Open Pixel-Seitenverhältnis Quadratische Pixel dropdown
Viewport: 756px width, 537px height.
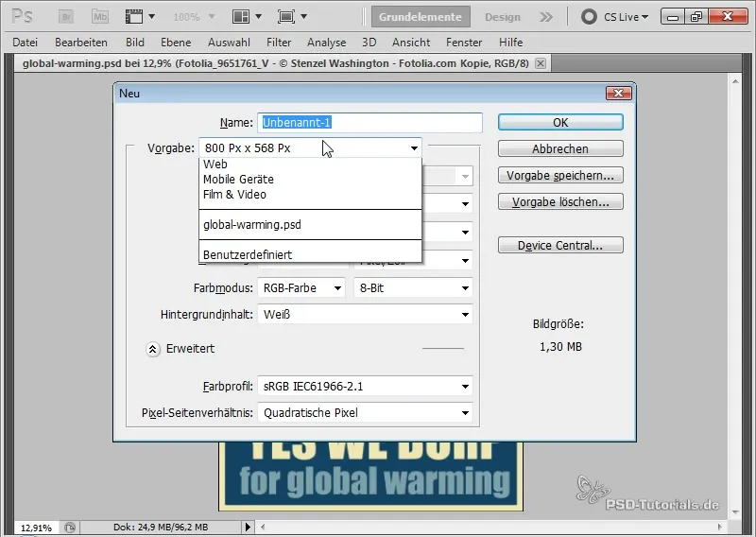coord(365,413)
